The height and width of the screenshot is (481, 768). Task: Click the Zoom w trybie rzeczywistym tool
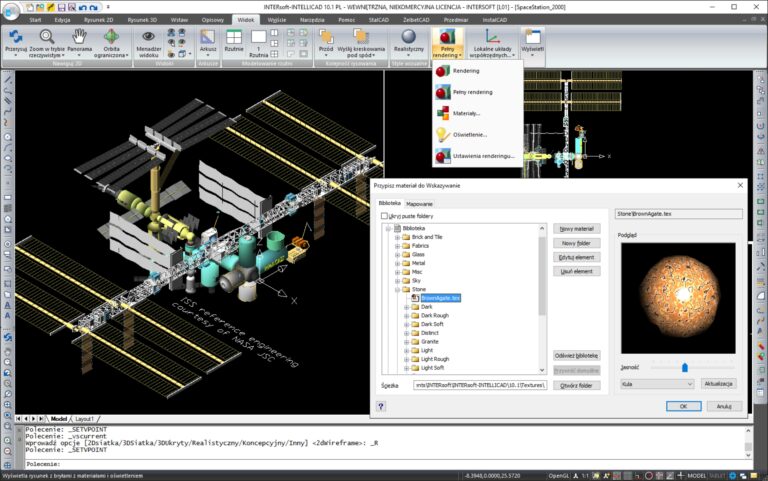pyautogui.click(x=46, y=38)
